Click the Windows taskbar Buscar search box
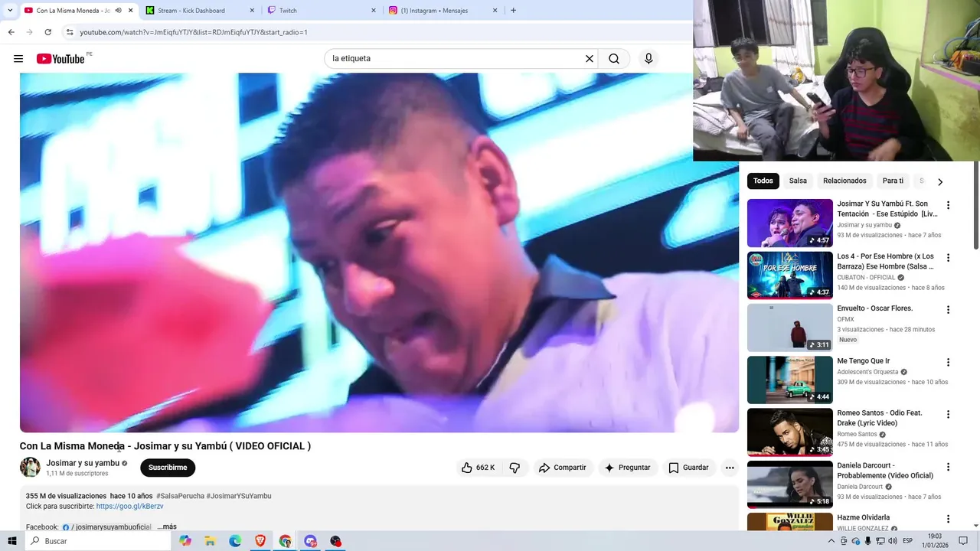 [100, 541]
